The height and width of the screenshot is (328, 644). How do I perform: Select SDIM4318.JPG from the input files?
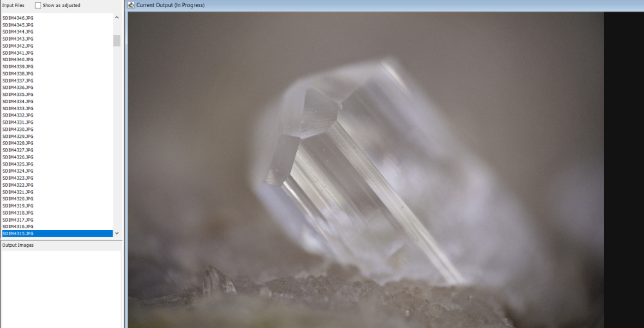[x=18, y=213]
